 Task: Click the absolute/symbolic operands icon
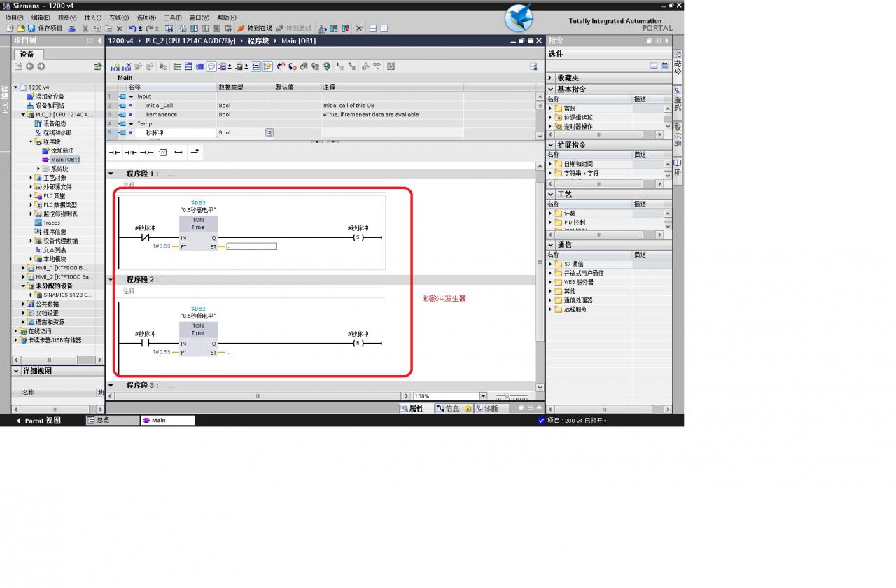pos(223,66)
